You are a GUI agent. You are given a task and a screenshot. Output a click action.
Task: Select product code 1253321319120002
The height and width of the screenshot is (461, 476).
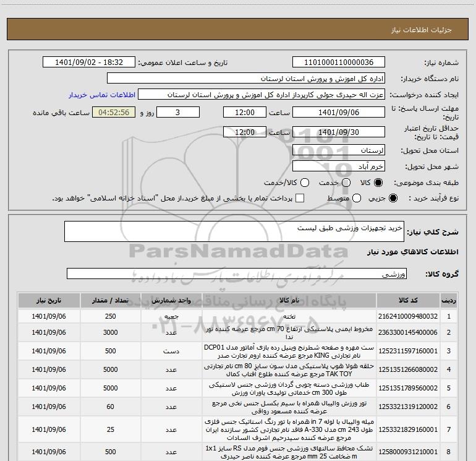(x=408, y=407)
